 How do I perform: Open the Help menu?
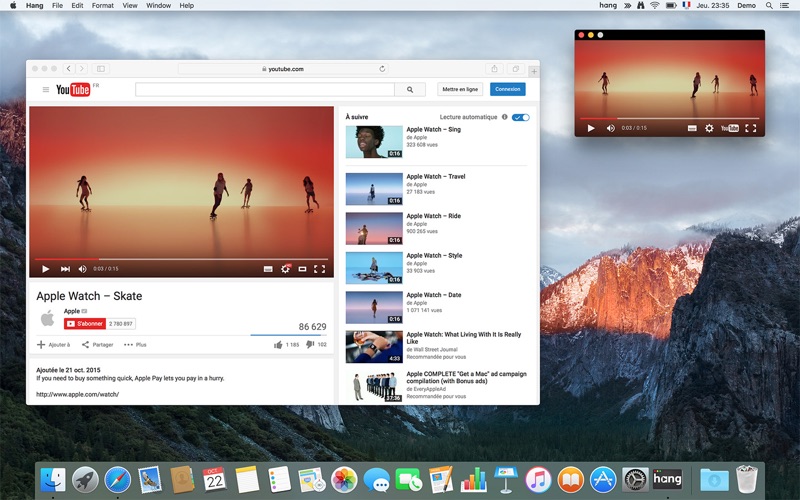187,6
